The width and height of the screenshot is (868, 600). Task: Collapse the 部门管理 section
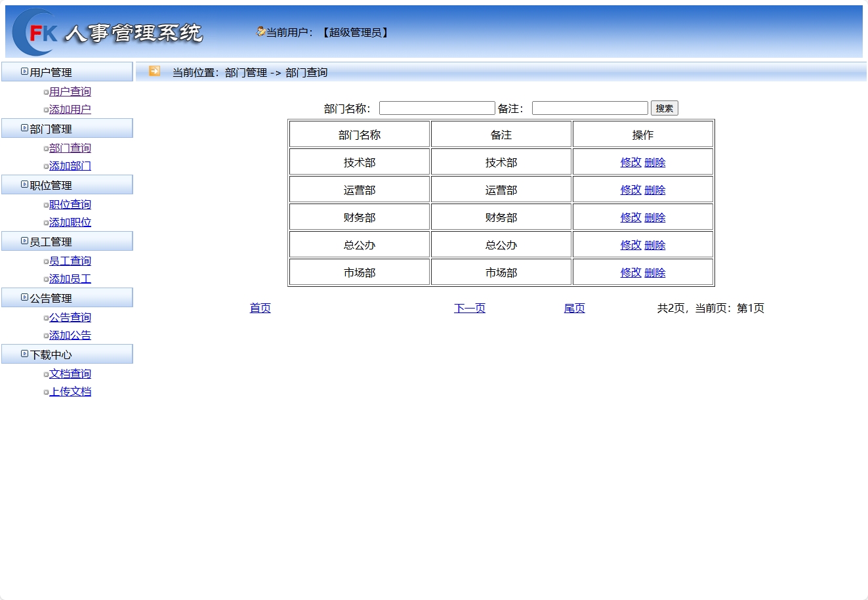click(23, 128)
